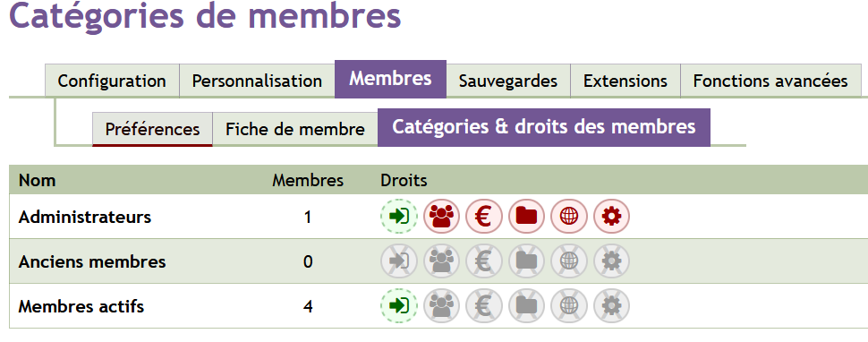The width and height of the screenshot is (868, 342).
Task: Click Administrateurs red gear configuration icon
Action: (x=612, y=217)
